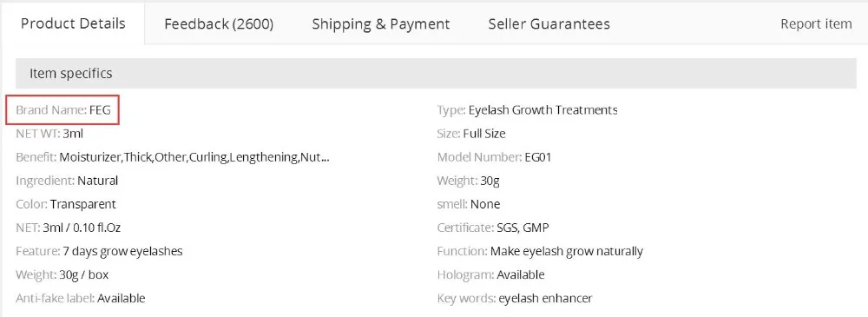This screenshot has width=868, height=317.
Task: Click the Model Number EG01 entry
Action: (x=495, y=157)
